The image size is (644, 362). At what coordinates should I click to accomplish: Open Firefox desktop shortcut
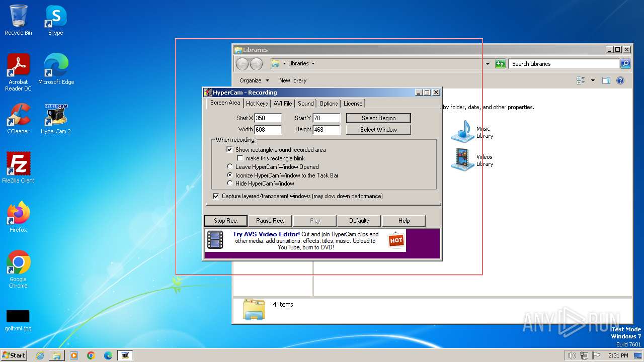click(18, 217)
